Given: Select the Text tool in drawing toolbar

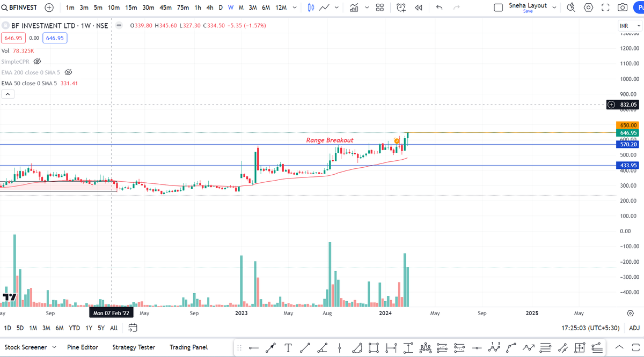Looking at the screenshot, I should [x=288, y=347].
